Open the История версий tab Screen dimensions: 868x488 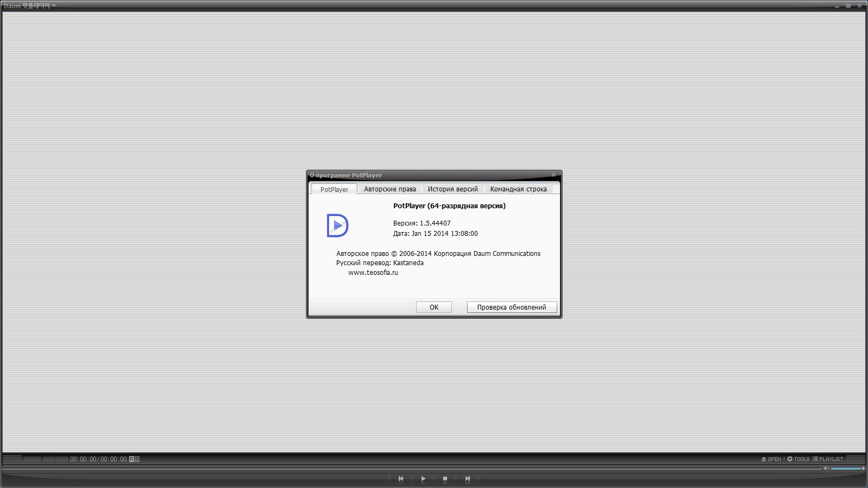pos(452,189)
